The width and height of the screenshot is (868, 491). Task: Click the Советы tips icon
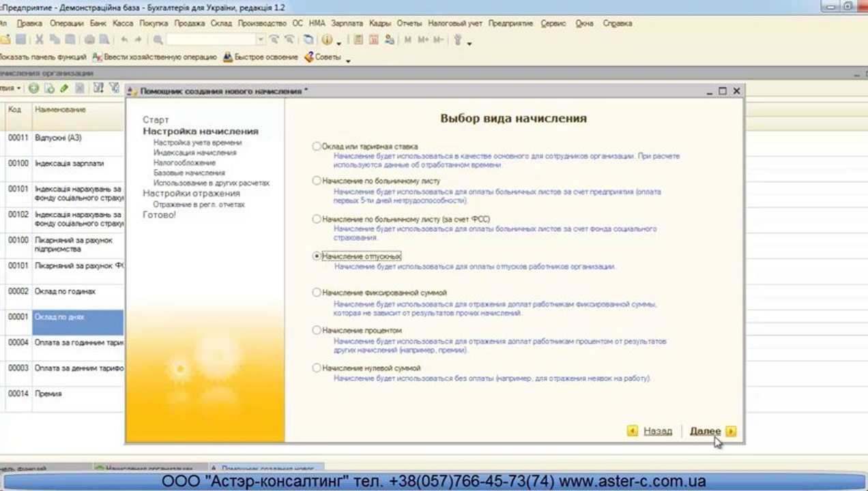point(309,57)
